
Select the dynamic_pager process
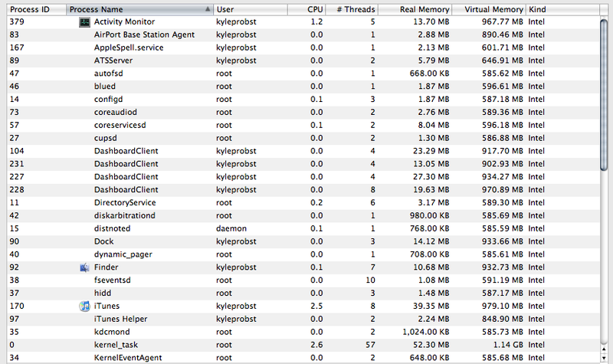(303, 254)
